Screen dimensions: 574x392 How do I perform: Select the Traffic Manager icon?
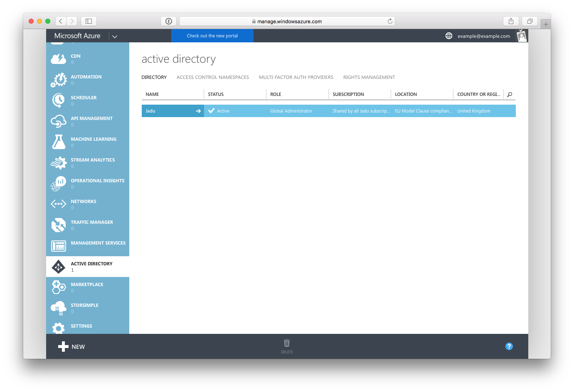[x=59, y=225]
